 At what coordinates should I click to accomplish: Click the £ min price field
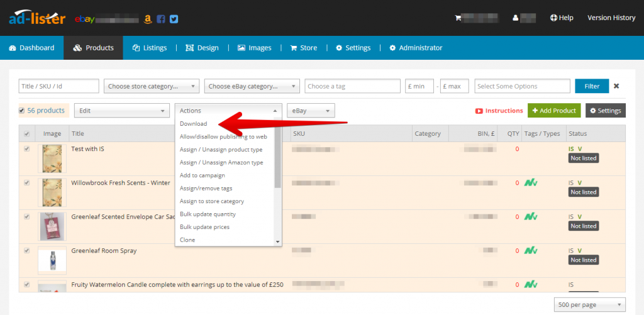coord(419,86)
